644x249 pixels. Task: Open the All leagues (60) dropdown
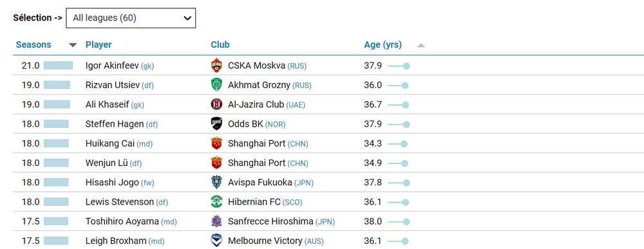(131, 18)
